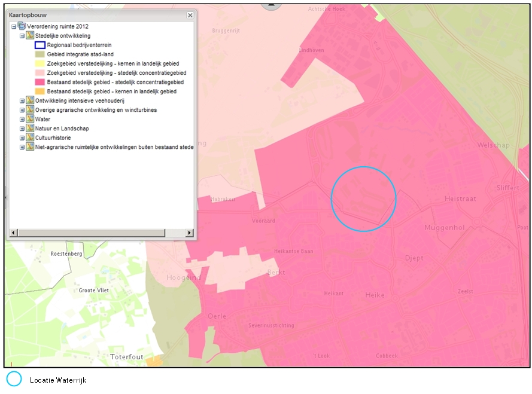Click the Water layer icon

(x=31, y=119)
